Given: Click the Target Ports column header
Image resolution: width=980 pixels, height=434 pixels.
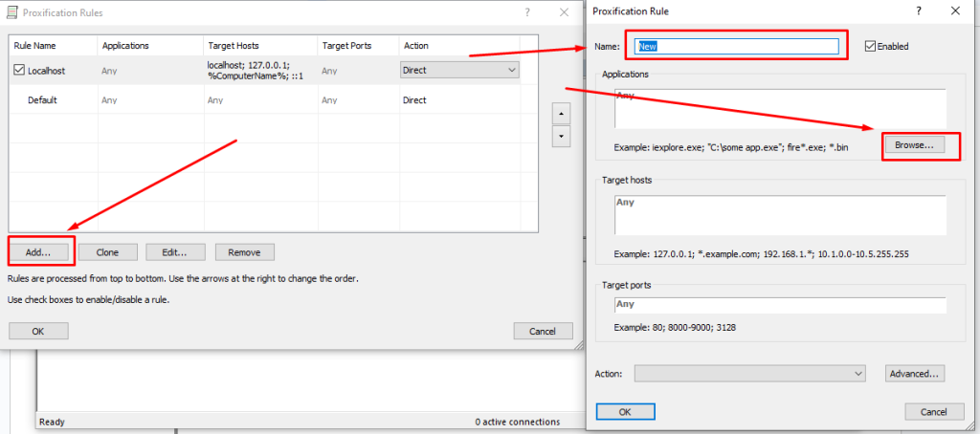Looking at the screenshot, I should [358, 46].
